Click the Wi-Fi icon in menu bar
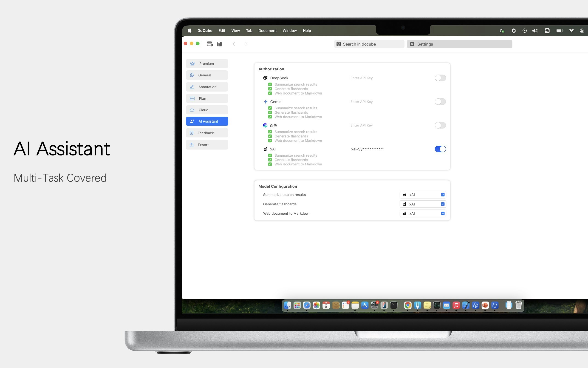This screenshot has height=368, width=588. pos(571,30)
